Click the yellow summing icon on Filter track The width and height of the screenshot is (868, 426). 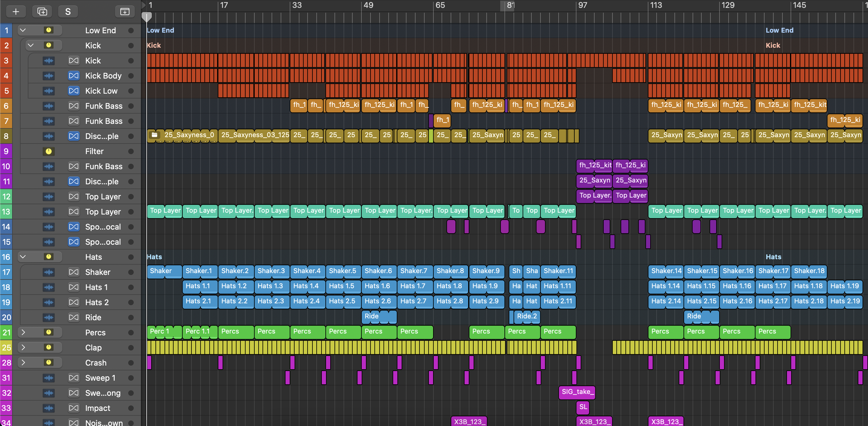[x=49, y=151]
